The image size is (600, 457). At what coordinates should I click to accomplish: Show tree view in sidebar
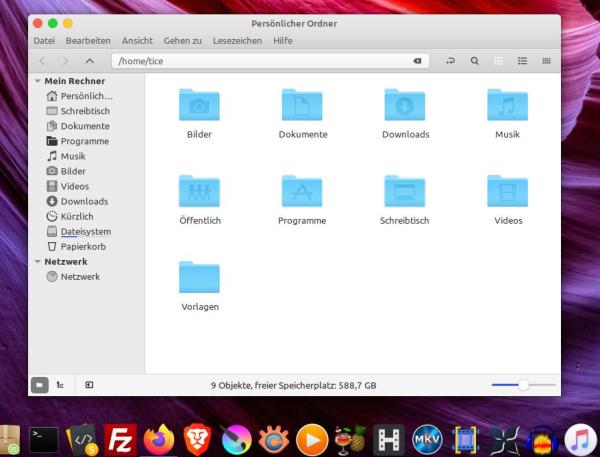60,385
